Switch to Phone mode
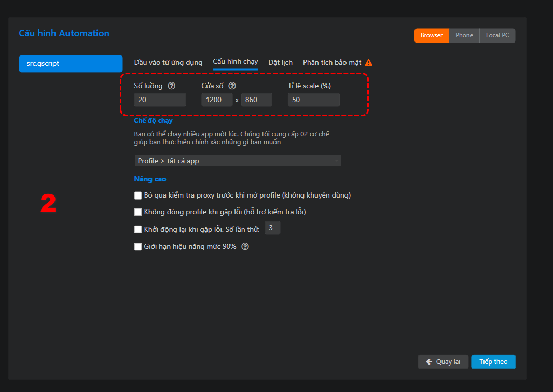The image size is (553, 392). (x=464, y=35)
